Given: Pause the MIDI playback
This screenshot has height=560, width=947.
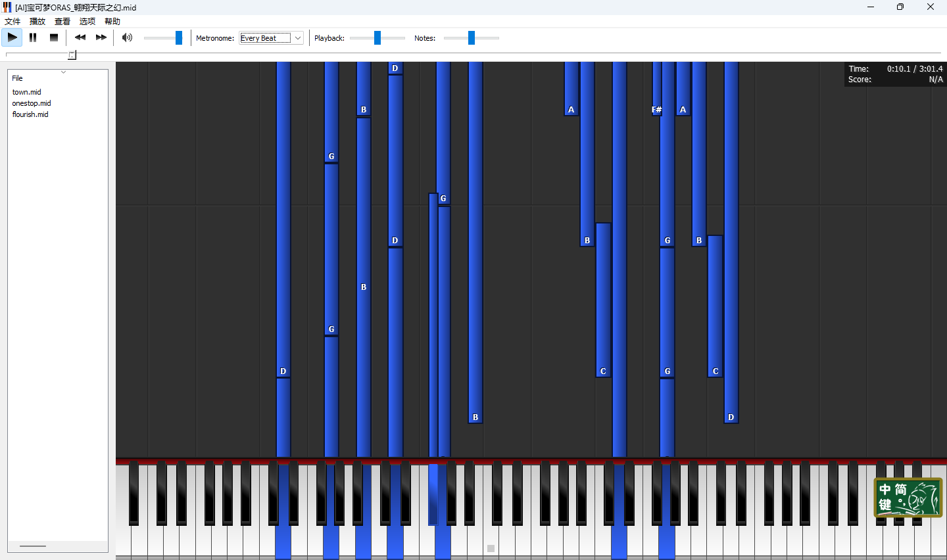Looking at the screenshot, I should click(x=33, y=37).
